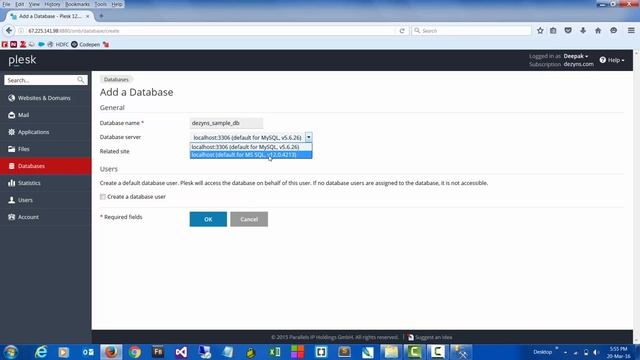
Task: Click the OK button
Action: tap(208, 219)
